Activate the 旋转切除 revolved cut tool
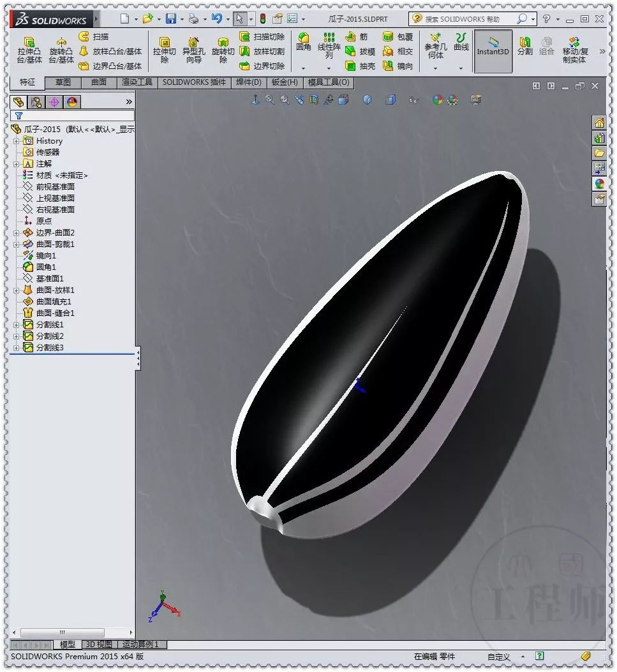This screenshot has height=672, width=617. click(x=223, y=50)
